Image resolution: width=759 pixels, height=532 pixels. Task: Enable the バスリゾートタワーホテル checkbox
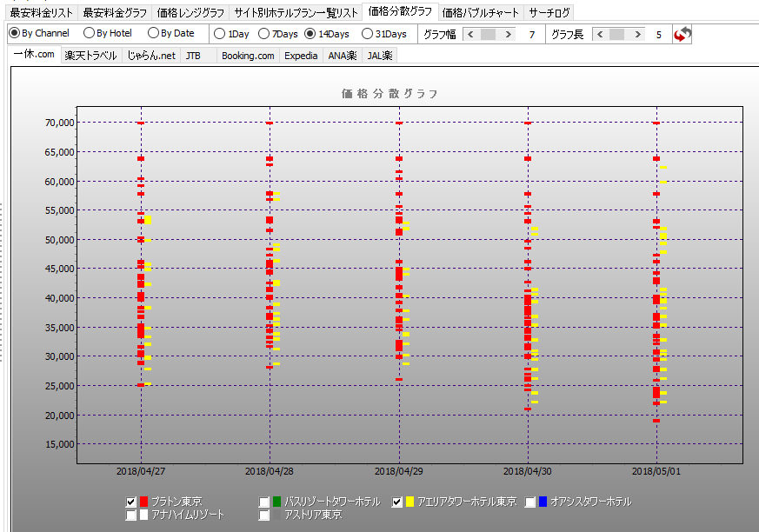[x=264, y=502]
